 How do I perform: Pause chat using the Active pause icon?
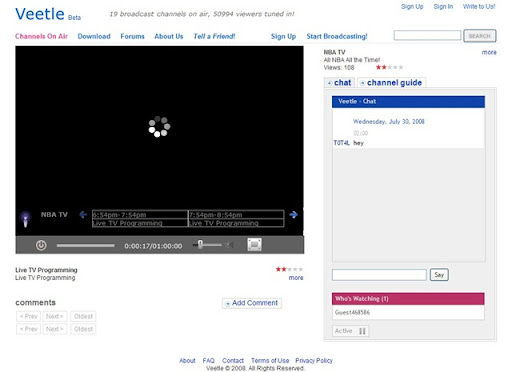coord(362,331)
